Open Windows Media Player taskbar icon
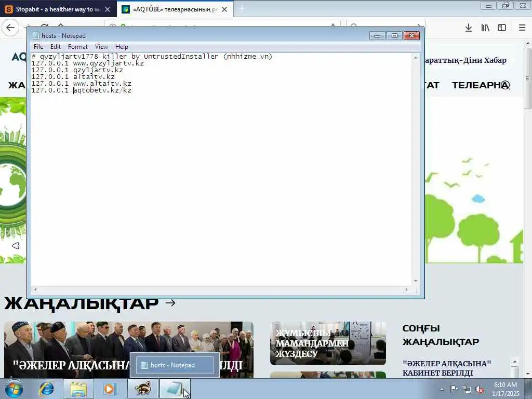The height and width of the screenshot is (399, 532). pos(109,389)
